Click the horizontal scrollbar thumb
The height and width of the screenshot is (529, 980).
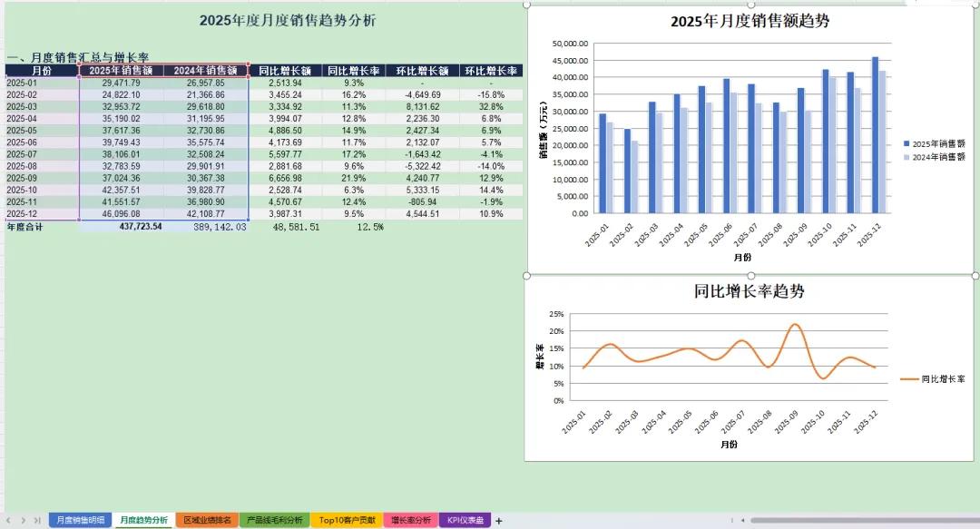(x=865, y=520)
